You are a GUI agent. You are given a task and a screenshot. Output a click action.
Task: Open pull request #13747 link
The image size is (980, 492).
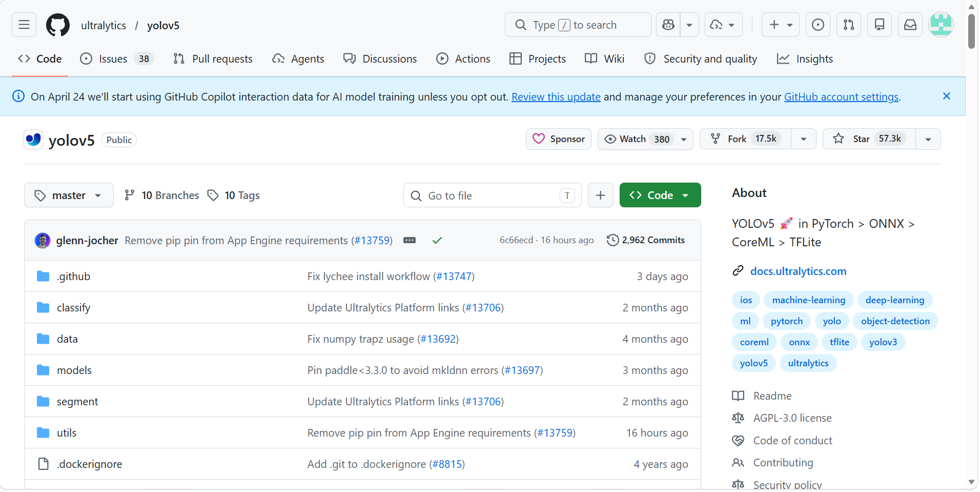click(x=454, y=277)
